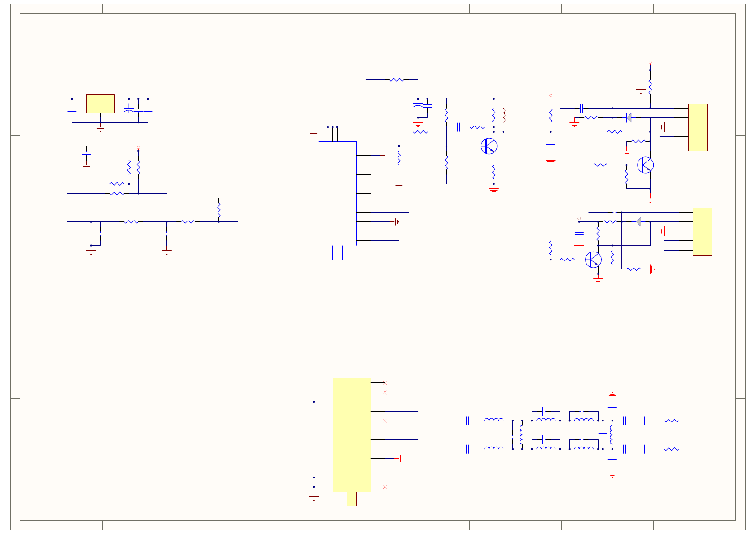Click the gray diode feeding the upper yellow connector
This screenshot has width=756, height=534.
629,117
